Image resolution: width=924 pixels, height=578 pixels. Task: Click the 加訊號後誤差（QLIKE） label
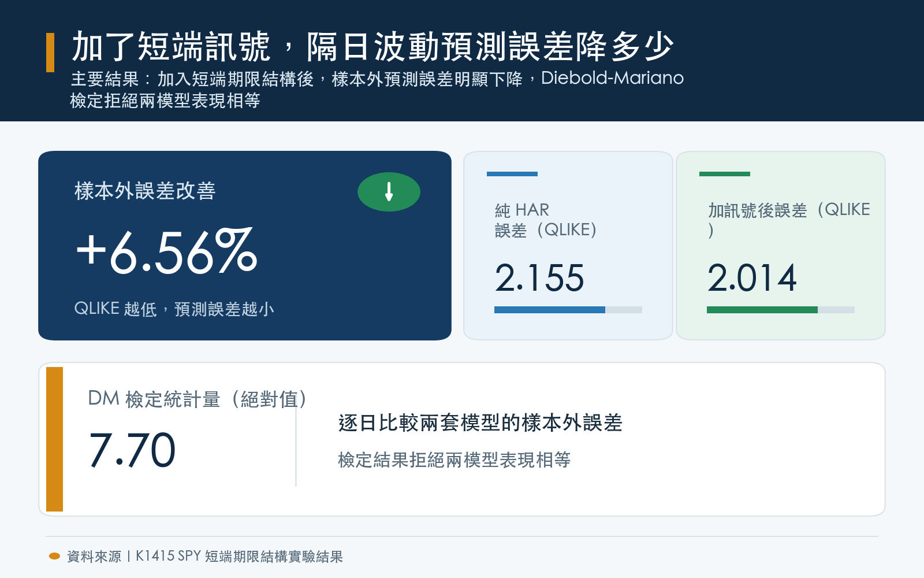click(789, 220)
